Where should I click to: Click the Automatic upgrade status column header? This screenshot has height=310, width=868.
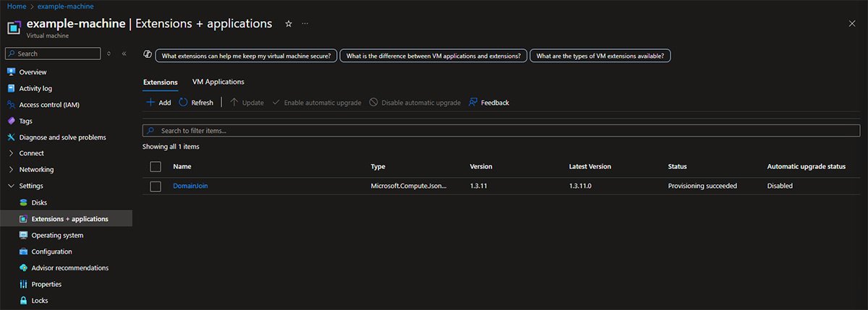point(807,167)
